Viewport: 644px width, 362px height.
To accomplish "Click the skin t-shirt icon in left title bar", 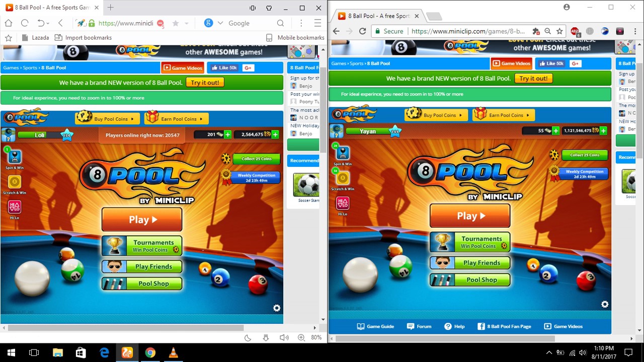I will pyautogui.click(x=269, y=8).
